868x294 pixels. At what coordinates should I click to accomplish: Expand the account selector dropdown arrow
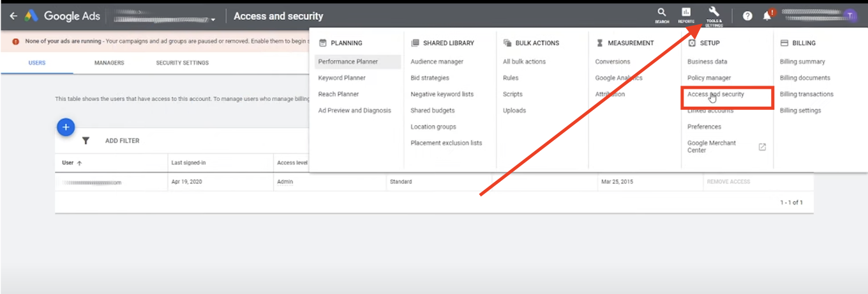pyautogui.click(x=213, y=20)
